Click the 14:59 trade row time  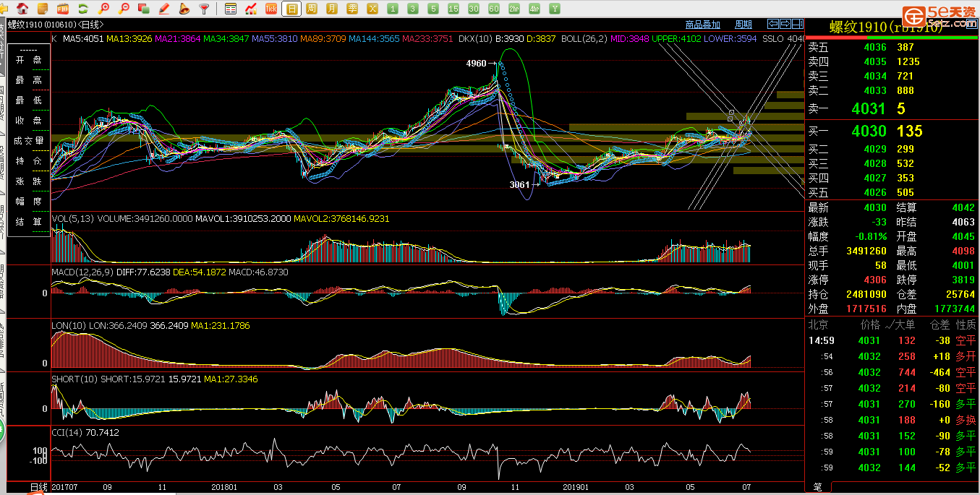point(822,340)
